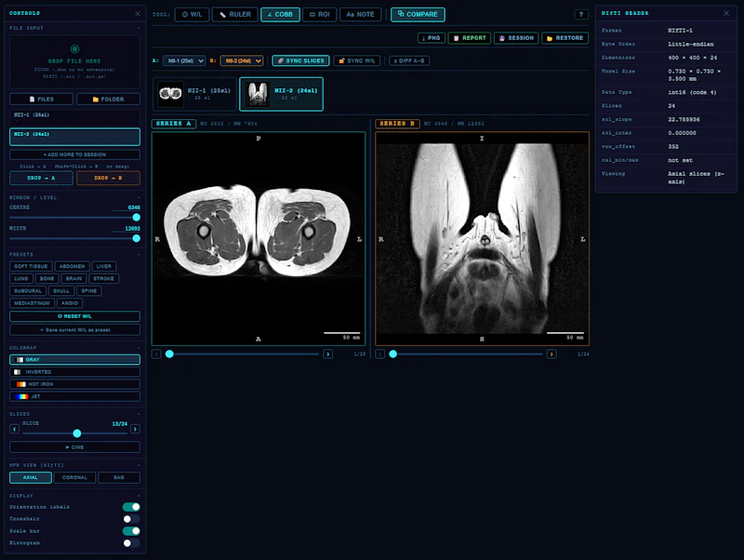Toggle Sync Slices linking
The width and height of the screenshot is (744, 560).
[300, 60]
